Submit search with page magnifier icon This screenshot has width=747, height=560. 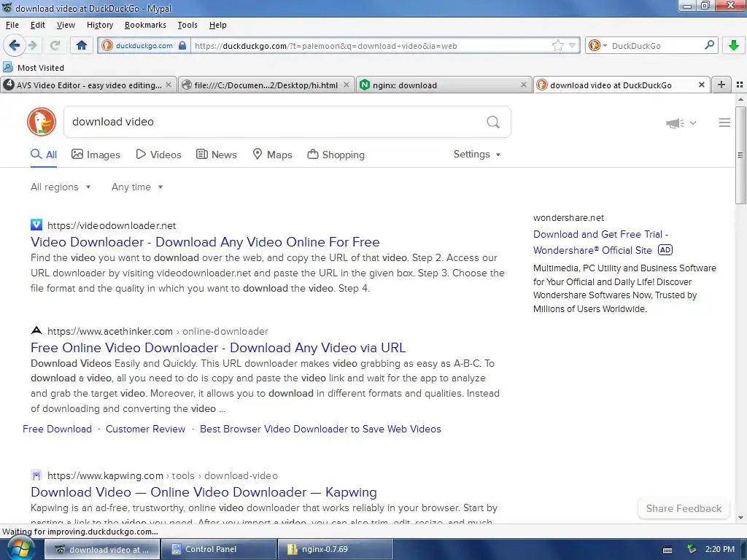point(493,122)
